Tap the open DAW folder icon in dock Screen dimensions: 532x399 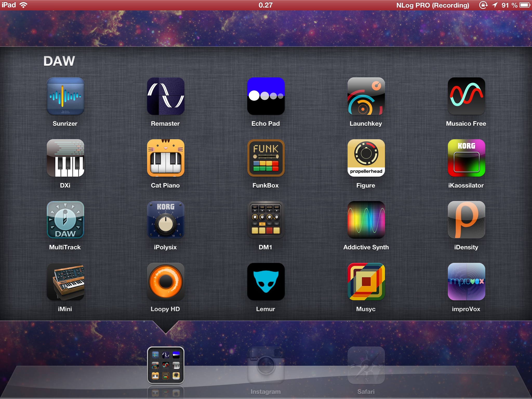[x=165, y=365]
